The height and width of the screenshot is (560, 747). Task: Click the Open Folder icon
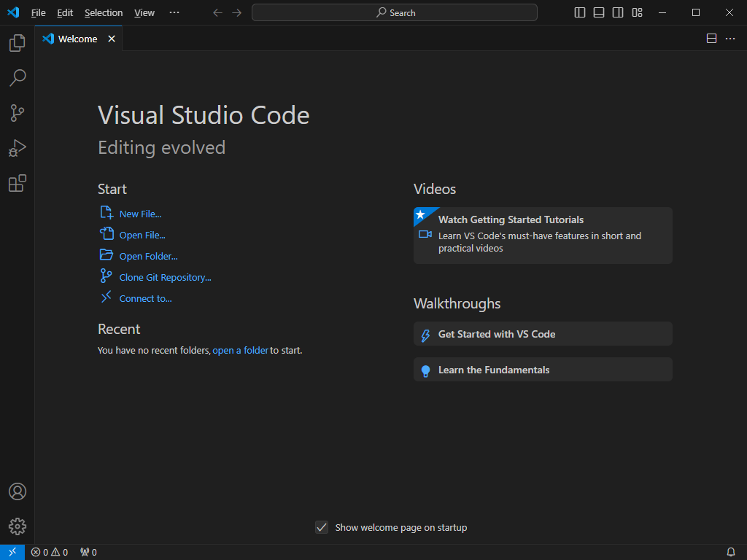[107, 254]
